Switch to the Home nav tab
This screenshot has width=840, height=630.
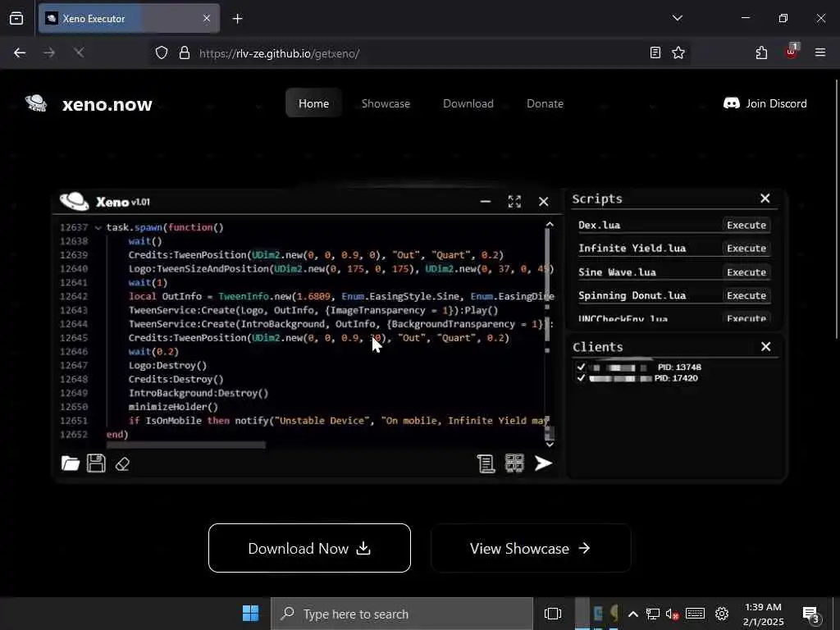tap(313, 103)
